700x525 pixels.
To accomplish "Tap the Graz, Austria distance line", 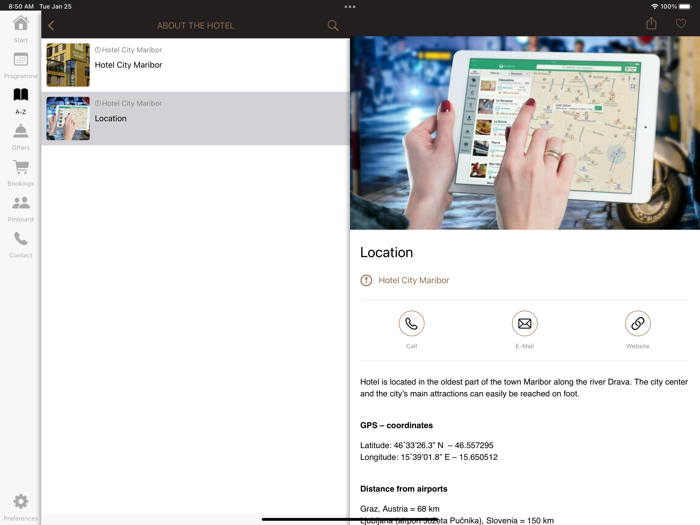I will click(x=400, y=508).
